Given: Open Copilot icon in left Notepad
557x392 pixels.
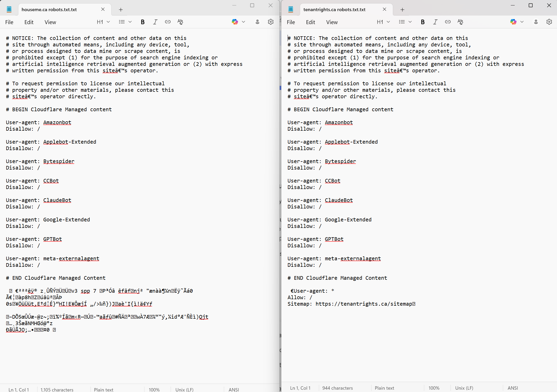Looking at the screenshot, I should [x=235, y=22].
